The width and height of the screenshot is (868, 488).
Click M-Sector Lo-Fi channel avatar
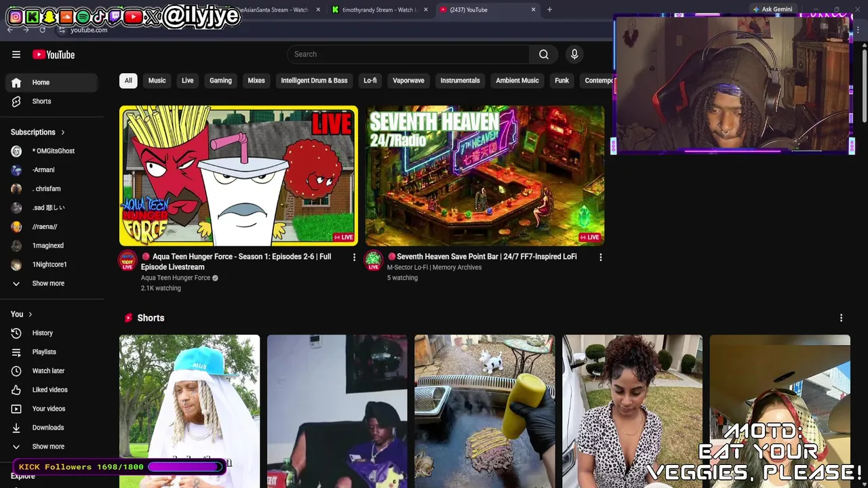(374, 261)
